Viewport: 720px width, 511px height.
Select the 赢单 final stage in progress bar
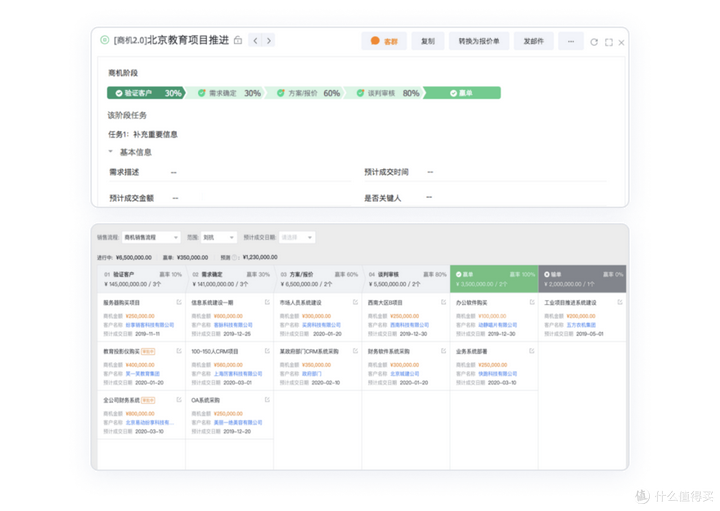[461, 93]
